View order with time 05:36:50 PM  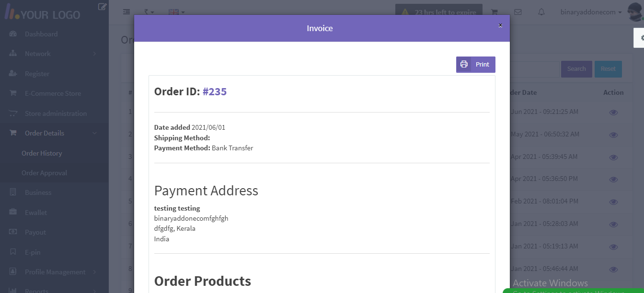(613, 179)
